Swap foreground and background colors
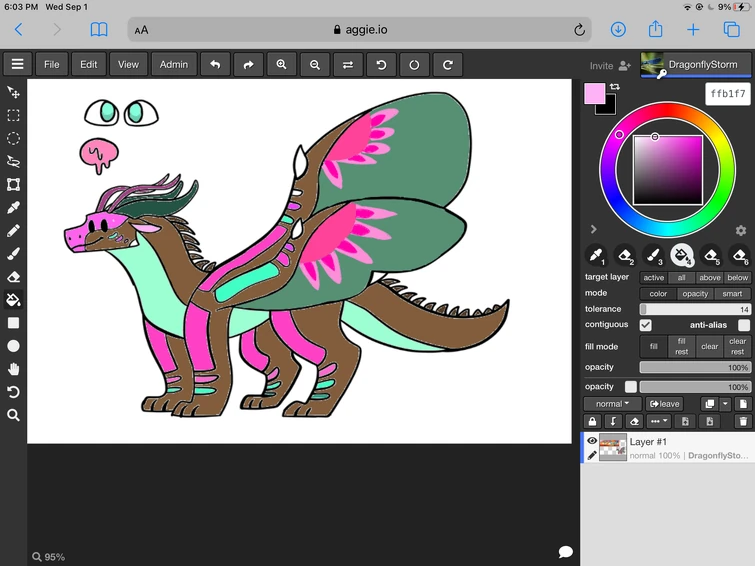Image resolution: width=755 pixels, height=566 pixels. coord(615,87)
